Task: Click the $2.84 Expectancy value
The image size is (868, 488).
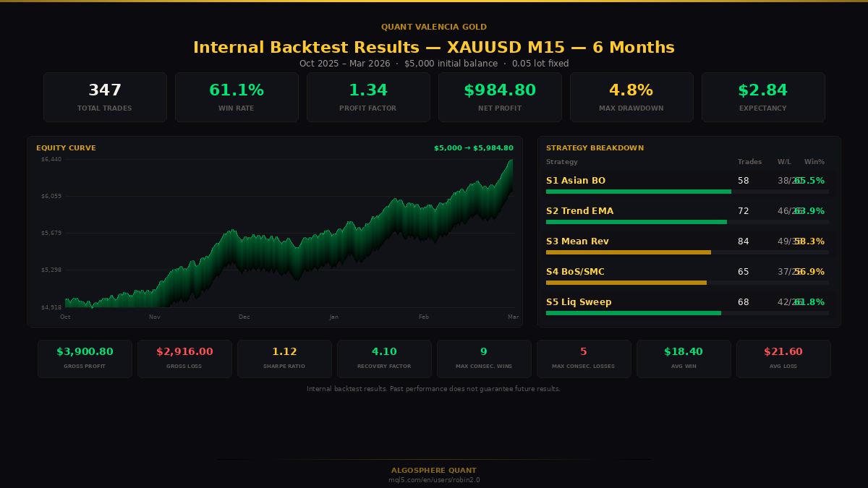Action: coord(763,90)
